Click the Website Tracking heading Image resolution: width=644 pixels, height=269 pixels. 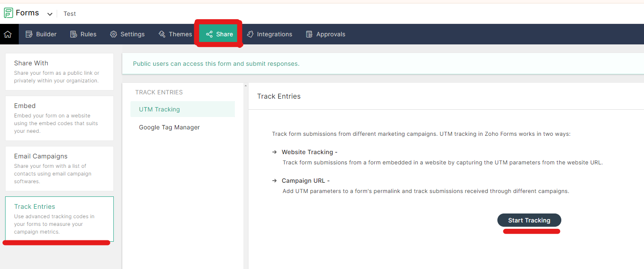coord(309,152)
